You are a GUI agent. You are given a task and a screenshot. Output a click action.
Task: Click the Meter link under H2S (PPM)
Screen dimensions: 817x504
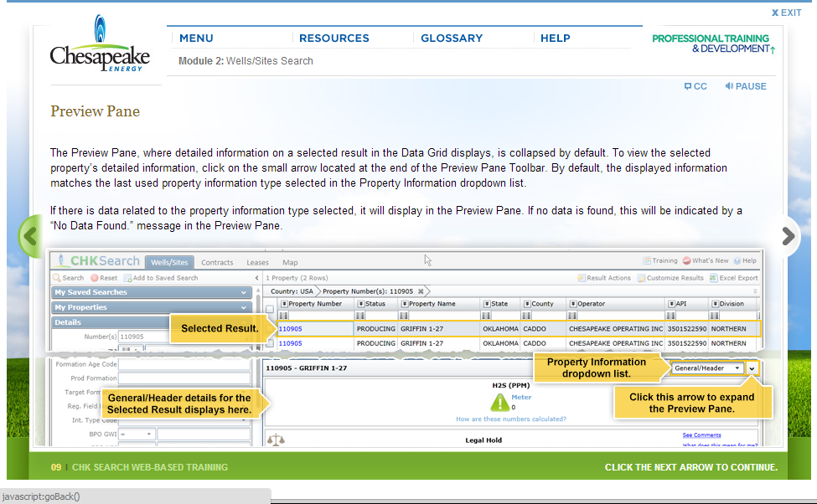point(521,398)
